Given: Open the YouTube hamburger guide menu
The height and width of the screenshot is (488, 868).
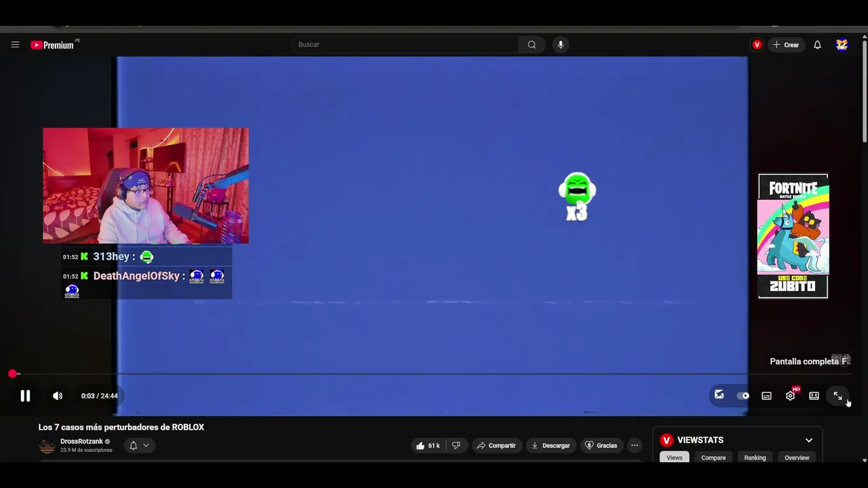Looking at the screenshot, I should pyautogui.click(x=15, y=45).
